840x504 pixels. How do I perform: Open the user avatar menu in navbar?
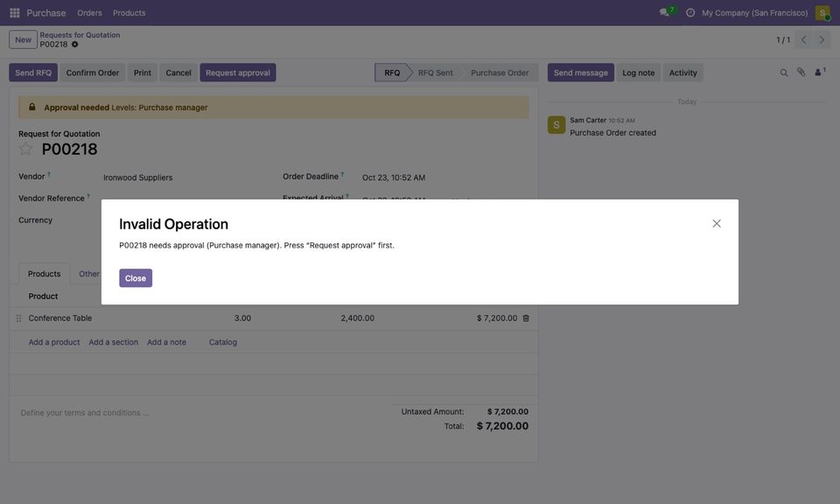[x=822, y=13]
